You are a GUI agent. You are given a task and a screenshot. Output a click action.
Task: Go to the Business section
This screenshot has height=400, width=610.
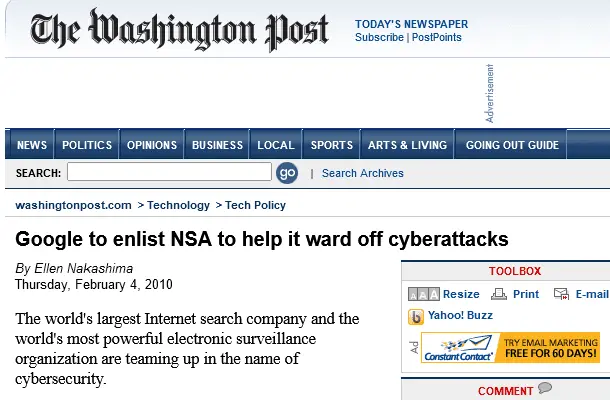217,145
